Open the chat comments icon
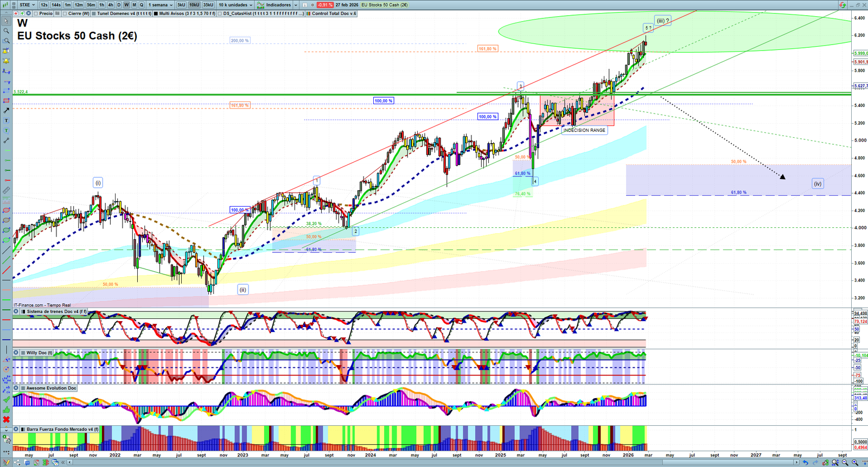 pos(27,462)
